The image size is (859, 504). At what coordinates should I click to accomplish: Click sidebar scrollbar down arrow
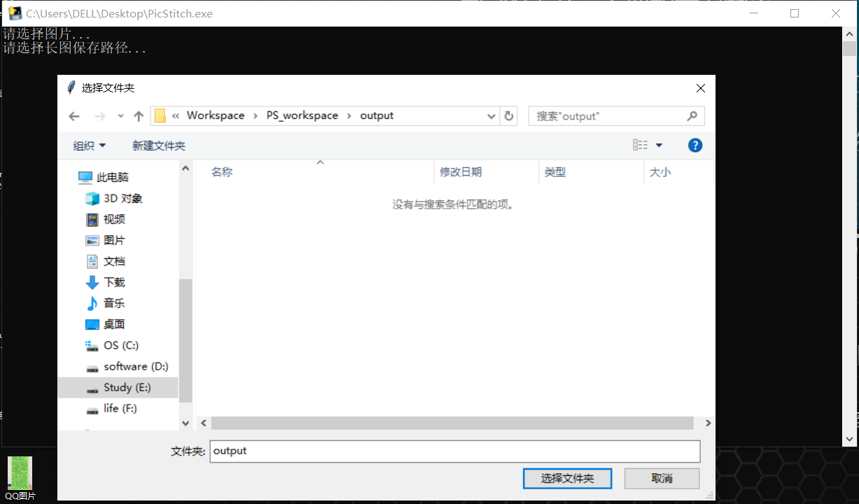[x=186, y=423]
